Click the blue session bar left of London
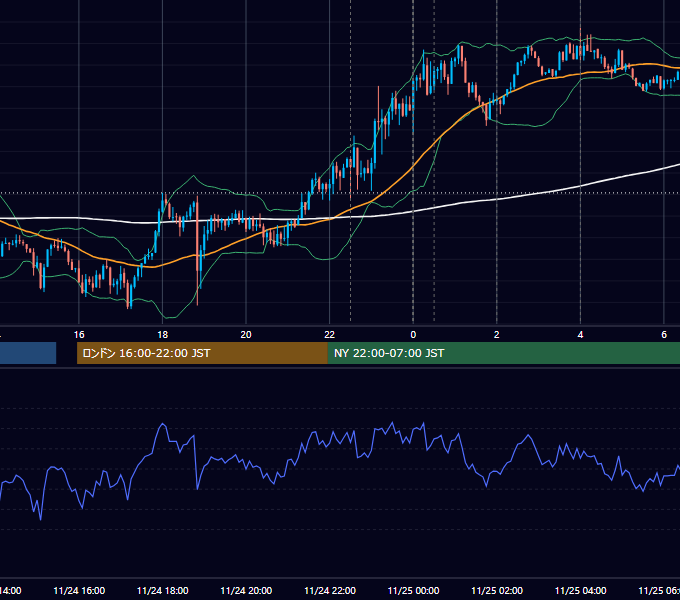 pyautogui.click(x=28, y=353)
